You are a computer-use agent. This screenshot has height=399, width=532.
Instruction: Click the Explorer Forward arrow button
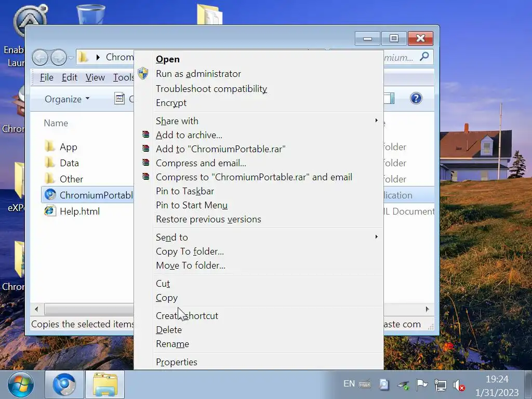coord(59,57)
